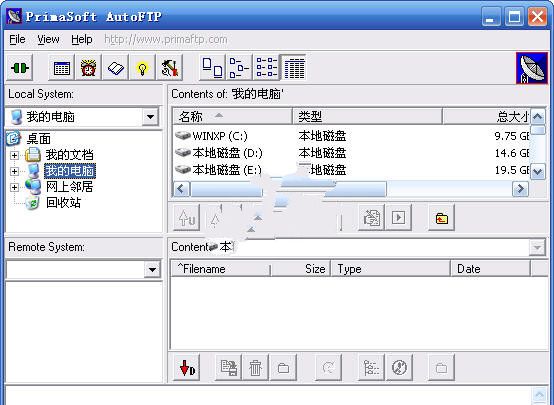Expand the 我的文档 tree node
This screenshot has height=405, width=554.
click(x=14, y=155)
